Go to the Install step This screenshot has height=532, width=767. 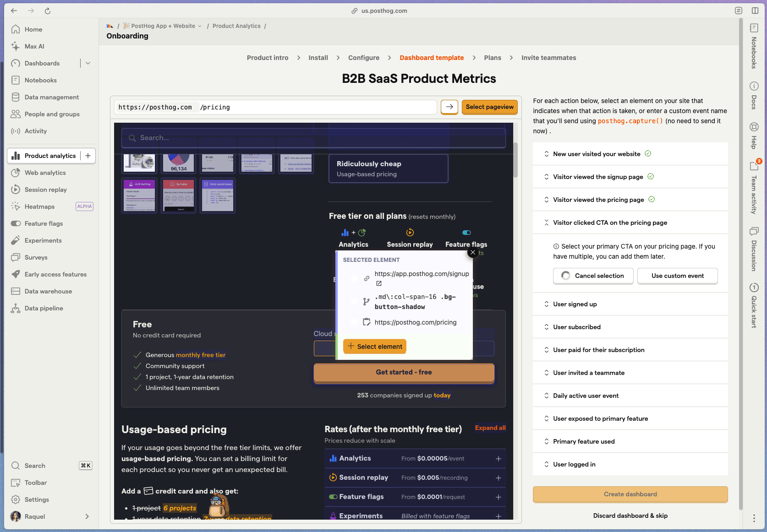(x=318, y=58)
